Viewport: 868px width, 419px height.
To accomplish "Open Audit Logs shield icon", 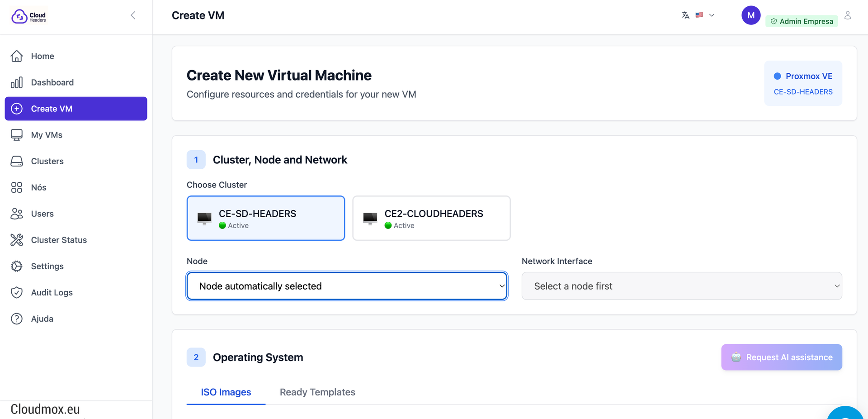I will (x=17, y=292).
